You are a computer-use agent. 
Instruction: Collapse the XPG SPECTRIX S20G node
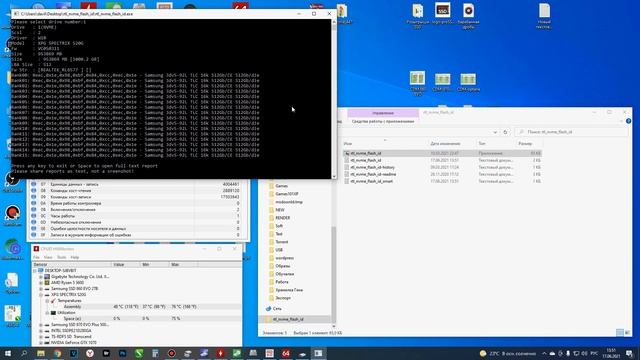[41, 295]
